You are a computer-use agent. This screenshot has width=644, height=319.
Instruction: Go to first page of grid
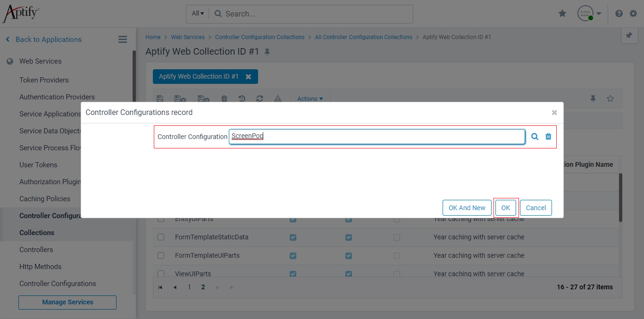[160, 287]
